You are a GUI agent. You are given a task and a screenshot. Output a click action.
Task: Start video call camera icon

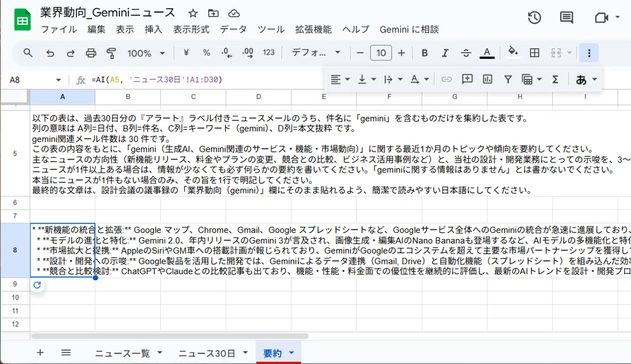(601, 18)
